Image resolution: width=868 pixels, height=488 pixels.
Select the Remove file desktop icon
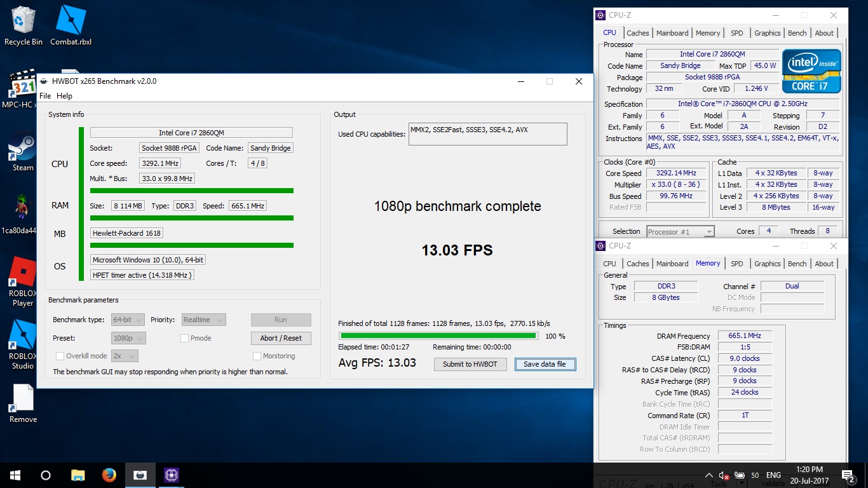(23, 403)
